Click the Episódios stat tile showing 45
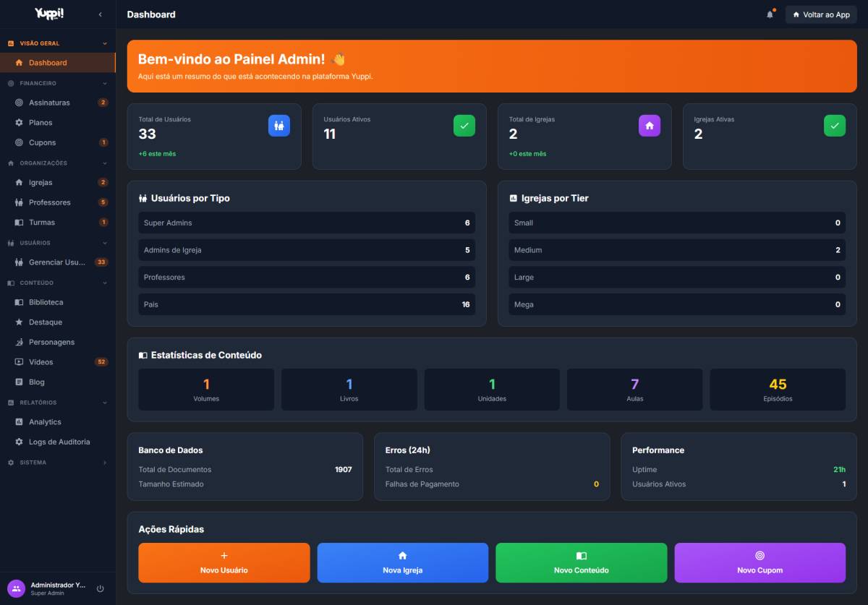 (x=778, y=390)
